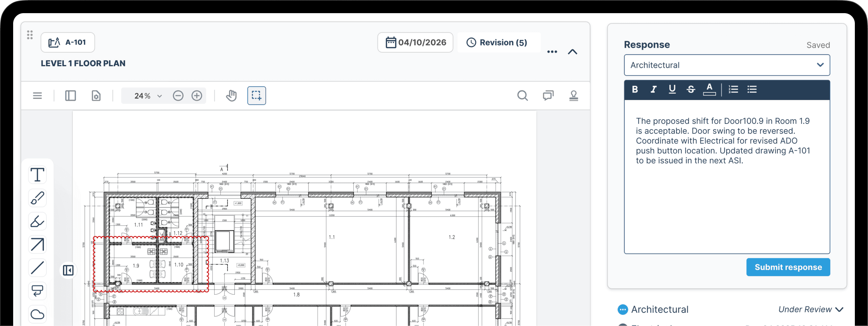Click room label 1.1 on the plan
The image size is (868, 326).
pos(332,237)
